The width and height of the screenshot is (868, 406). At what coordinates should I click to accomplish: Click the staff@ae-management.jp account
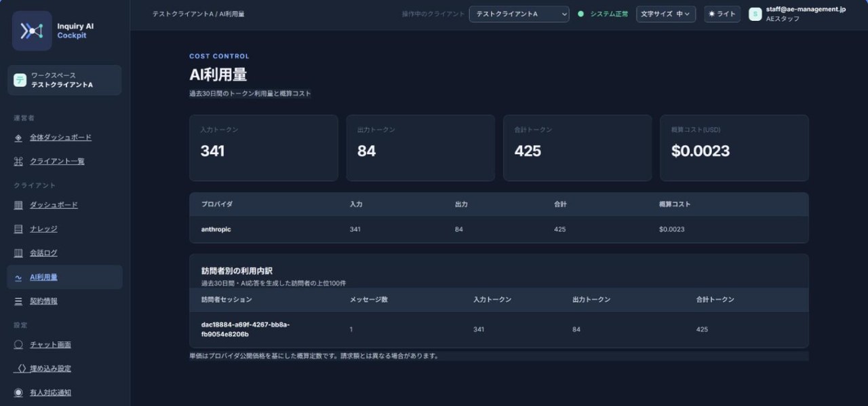click(x=806, y=10)
